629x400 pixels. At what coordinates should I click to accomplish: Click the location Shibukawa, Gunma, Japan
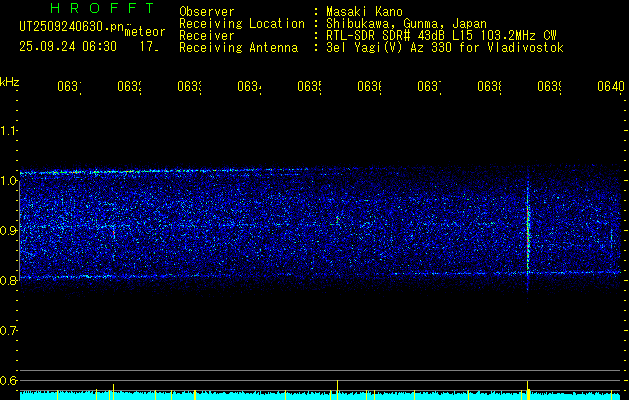[x=406, y=24]
